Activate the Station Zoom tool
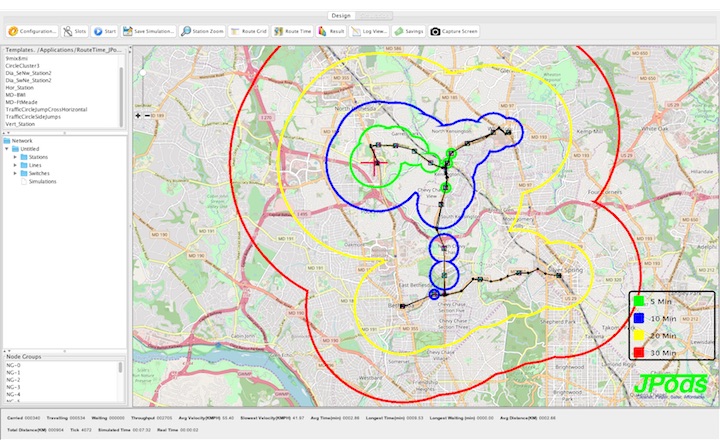 click(x=202, y=31)
